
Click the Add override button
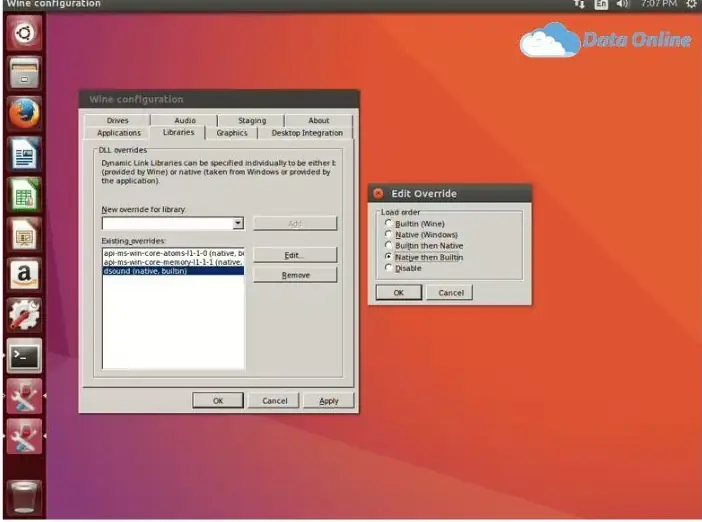click(295, 223)
